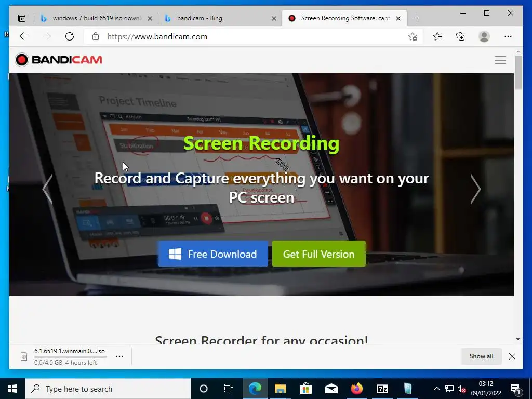Open File Explorer from taskbar
The height and width of the screenshot is (399, 532).
[280, 389]
